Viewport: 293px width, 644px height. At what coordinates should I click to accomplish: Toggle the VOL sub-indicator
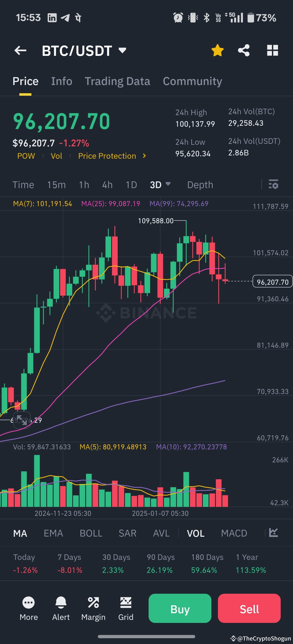[196, 533]
